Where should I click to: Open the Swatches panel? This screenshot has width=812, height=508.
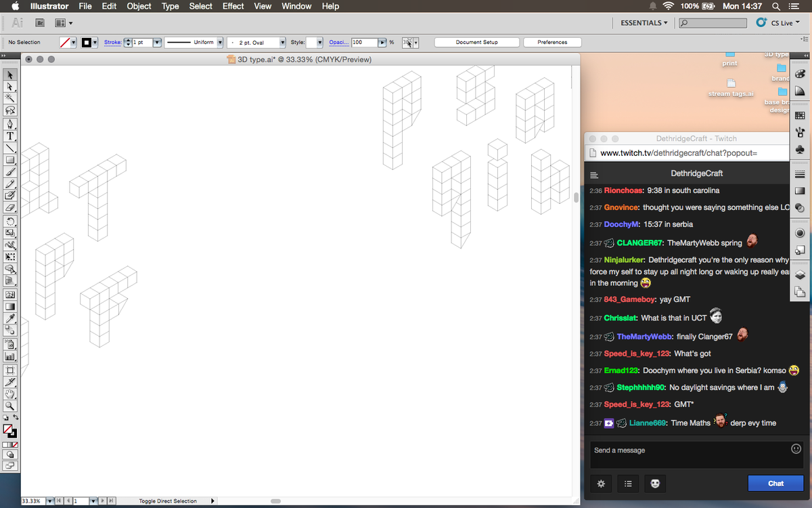coord(800,117)
